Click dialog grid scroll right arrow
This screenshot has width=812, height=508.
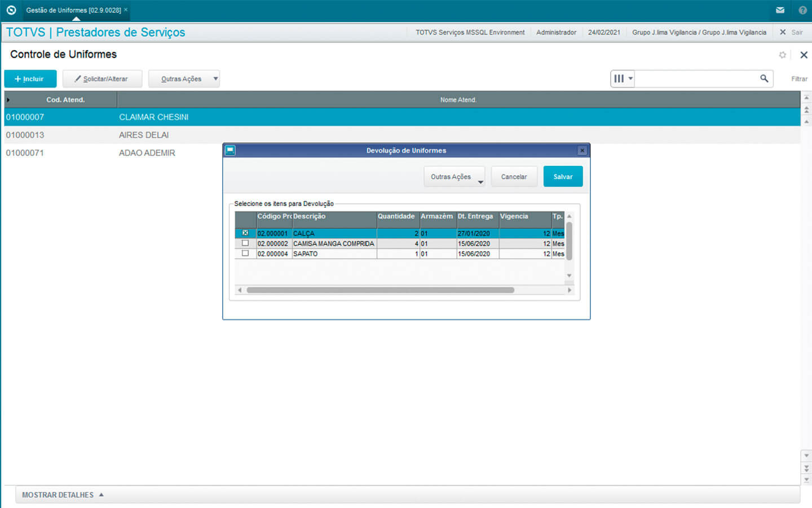coord(570,290)
